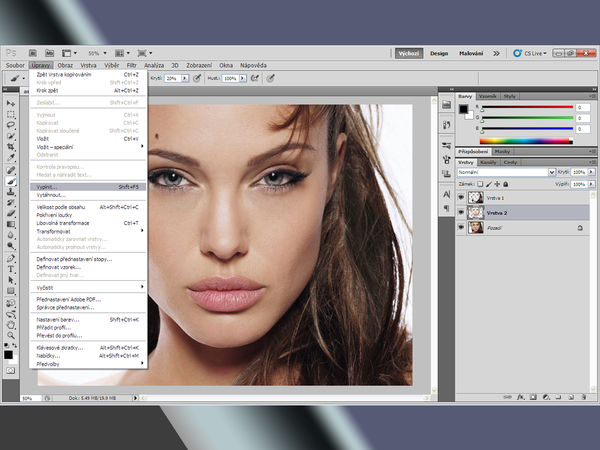The height and width of the screenshot is (450, 600).
Task: Open the Filtr menu
Action: pos(131,65)
